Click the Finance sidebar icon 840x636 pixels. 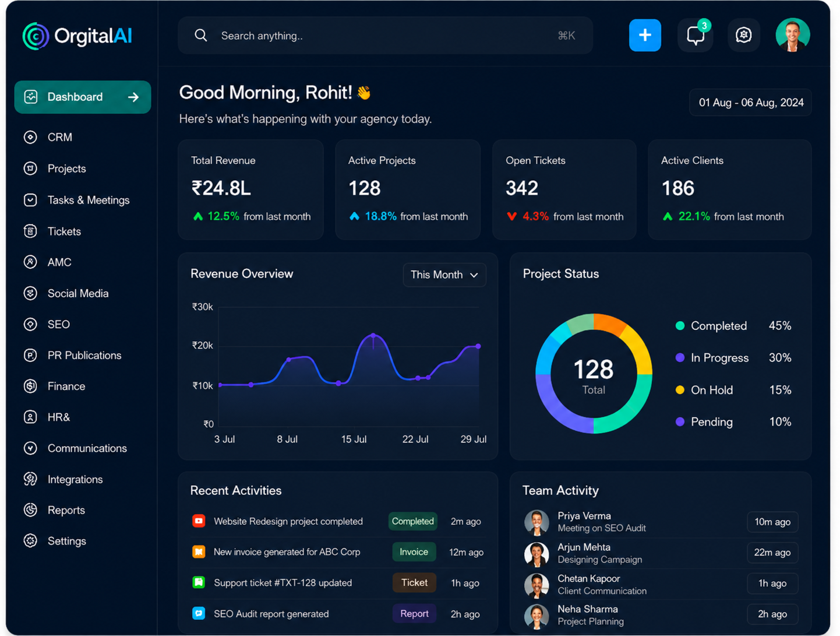click(x=30, y=386)
